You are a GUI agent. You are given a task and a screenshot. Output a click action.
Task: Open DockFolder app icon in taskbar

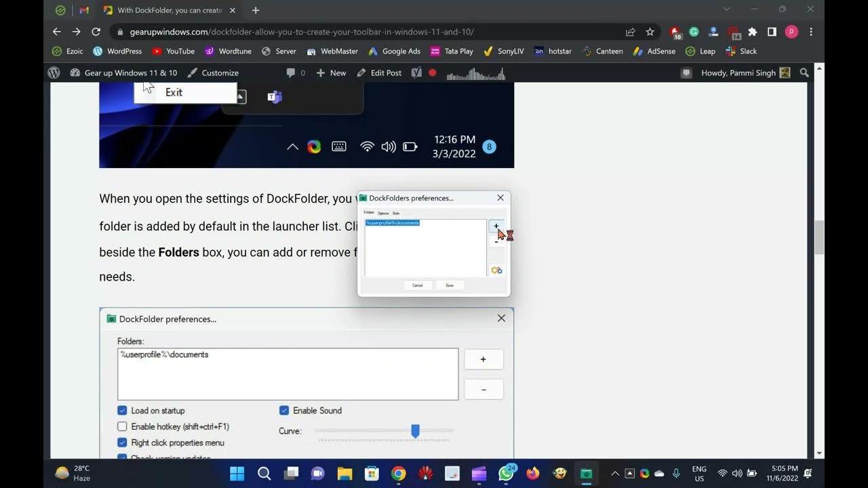(x=587, y=473)
